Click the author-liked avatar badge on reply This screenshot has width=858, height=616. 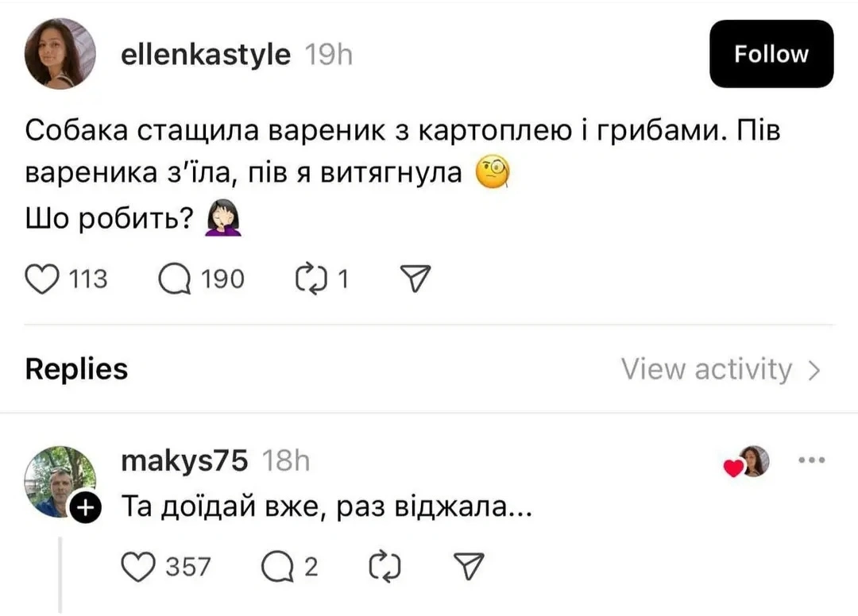point(749,462)
